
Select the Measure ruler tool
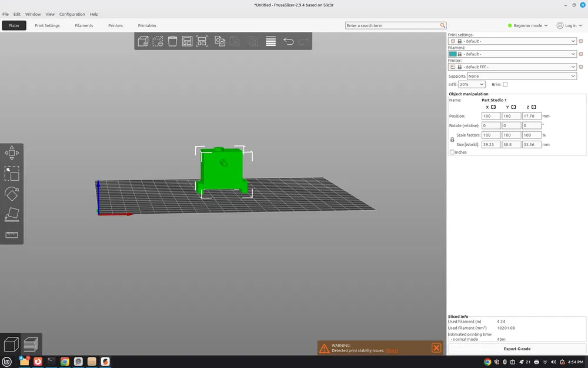tap(12, 235)
